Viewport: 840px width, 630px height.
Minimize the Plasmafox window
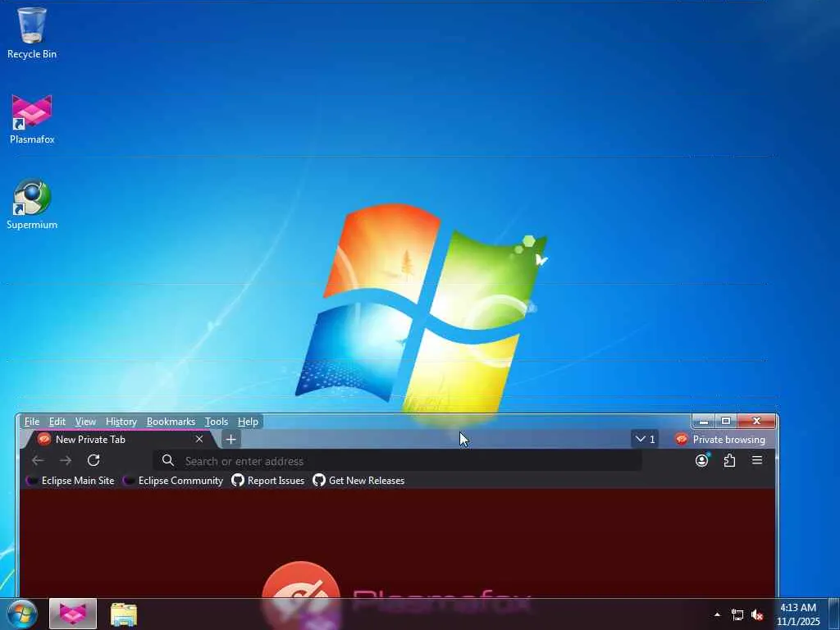(704, 421)
